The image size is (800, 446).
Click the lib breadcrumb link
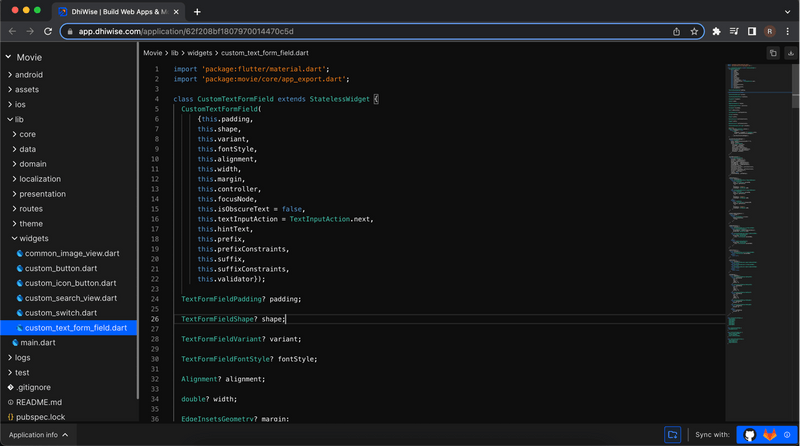[174, 52]
